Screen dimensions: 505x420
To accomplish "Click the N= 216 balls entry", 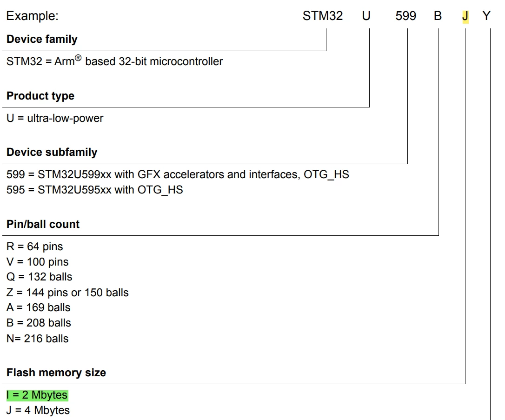I will click(x=37, y=339).
